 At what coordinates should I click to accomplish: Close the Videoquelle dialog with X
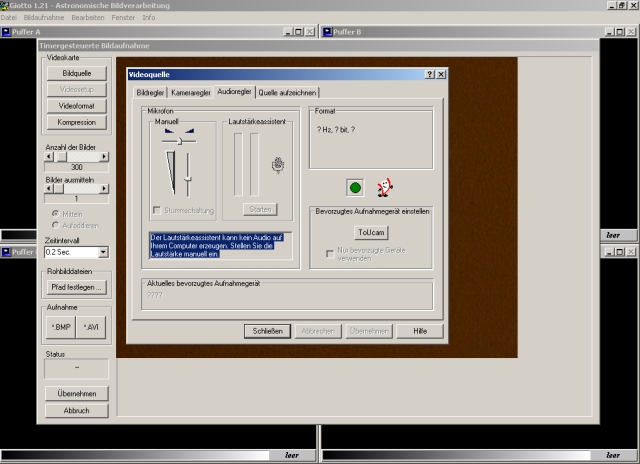coord(441,75)
